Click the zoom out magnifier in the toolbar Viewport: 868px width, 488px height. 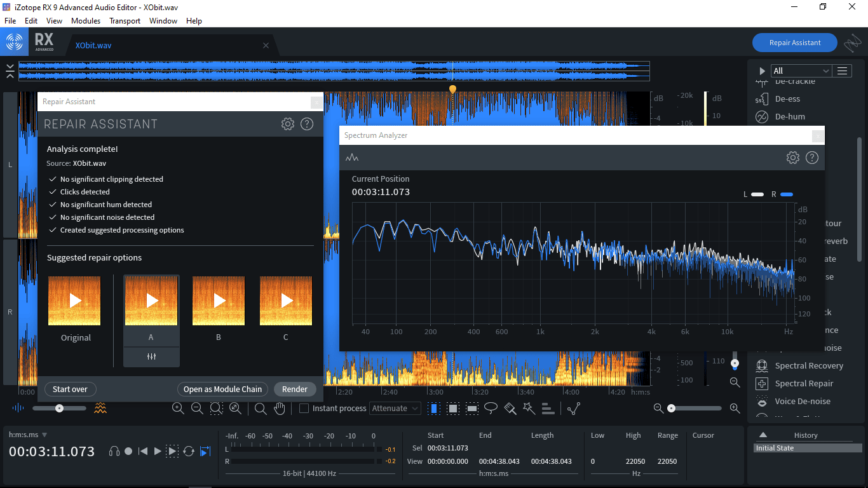(197, 409)
